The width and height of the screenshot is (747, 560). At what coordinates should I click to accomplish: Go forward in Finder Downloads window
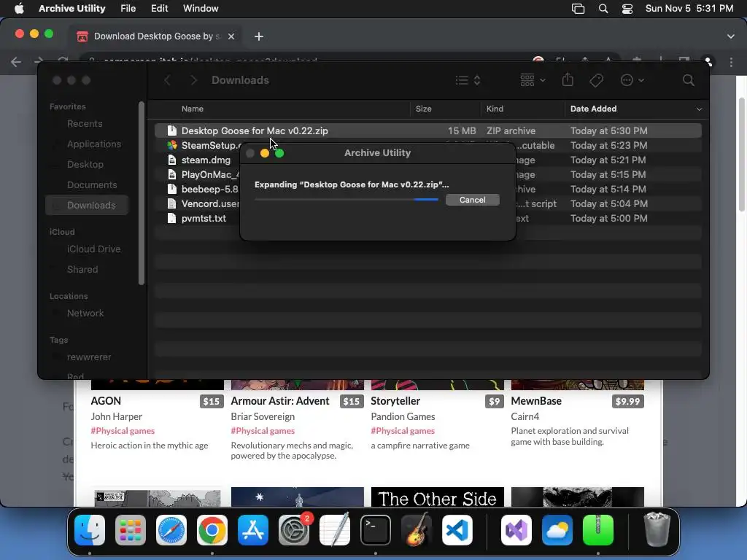click(193, 80)
